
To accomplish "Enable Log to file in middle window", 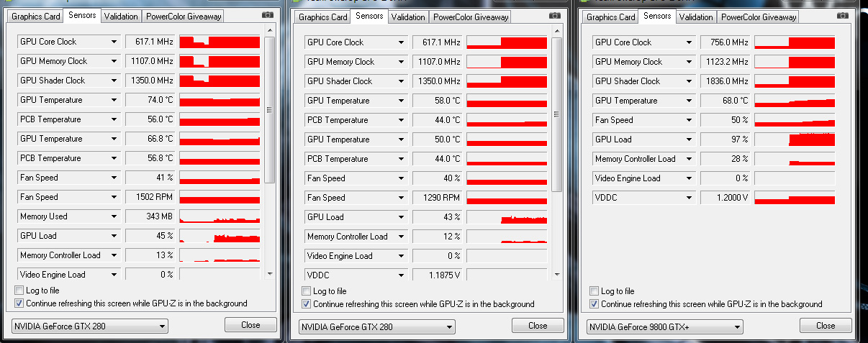I will tap(307, 291).
